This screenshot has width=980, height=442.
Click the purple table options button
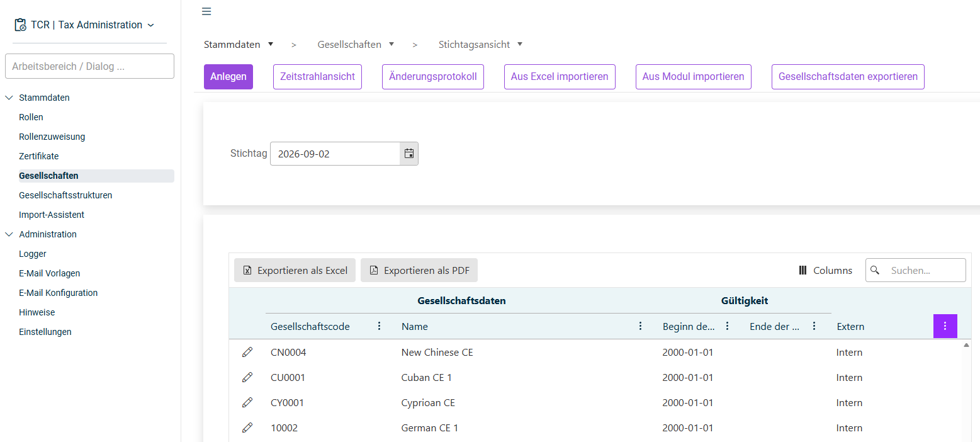coord(945,326)
